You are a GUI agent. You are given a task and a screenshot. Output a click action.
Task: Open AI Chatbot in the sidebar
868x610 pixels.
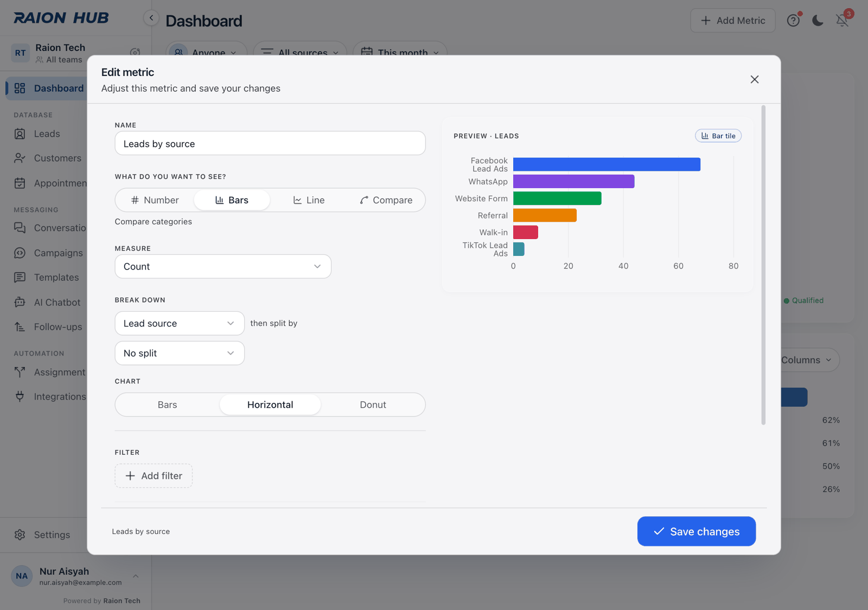[x=47, y=302]
